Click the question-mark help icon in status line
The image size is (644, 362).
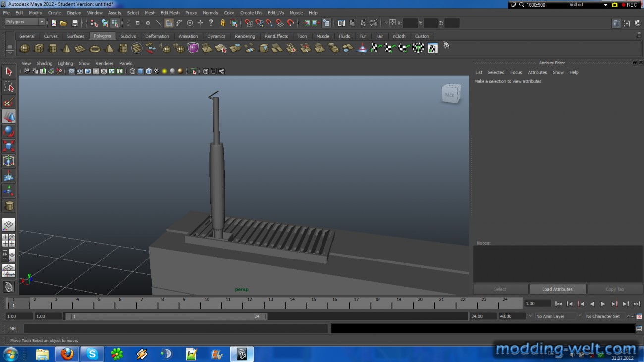pos(211,23)
